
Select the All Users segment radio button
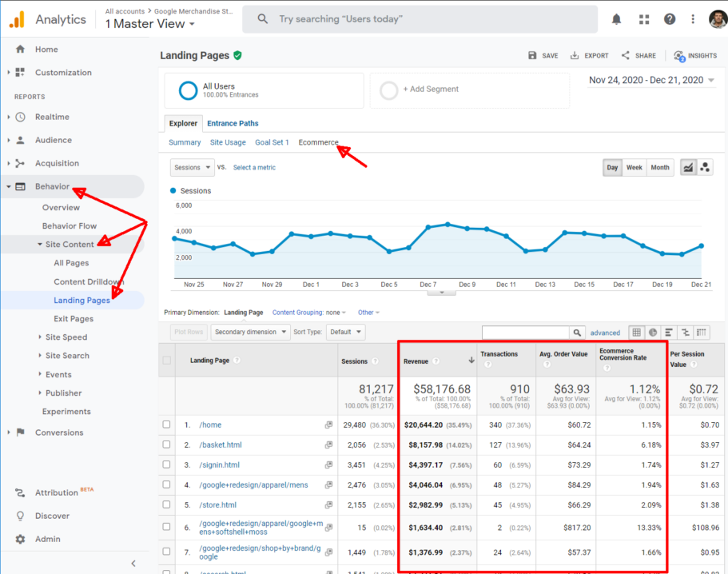(x=188, y=90)
